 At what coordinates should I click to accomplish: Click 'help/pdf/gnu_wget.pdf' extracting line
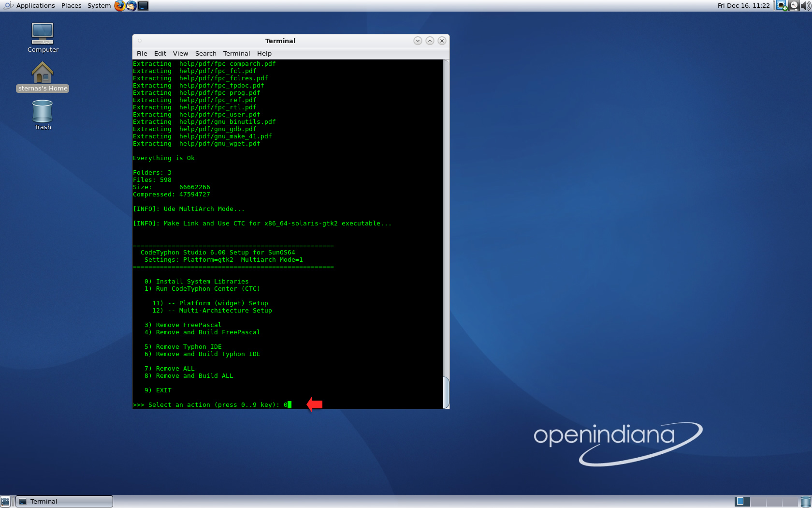[197, 144]
